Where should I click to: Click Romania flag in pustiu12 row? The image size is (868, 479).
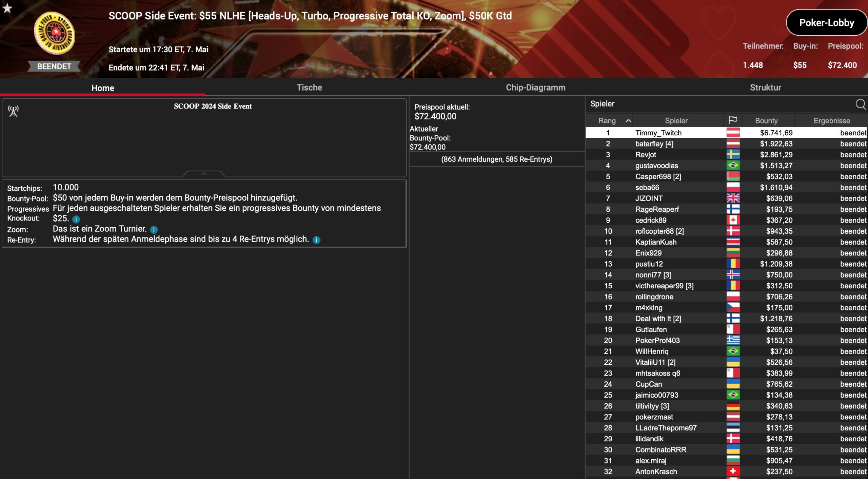pos(733,264)
